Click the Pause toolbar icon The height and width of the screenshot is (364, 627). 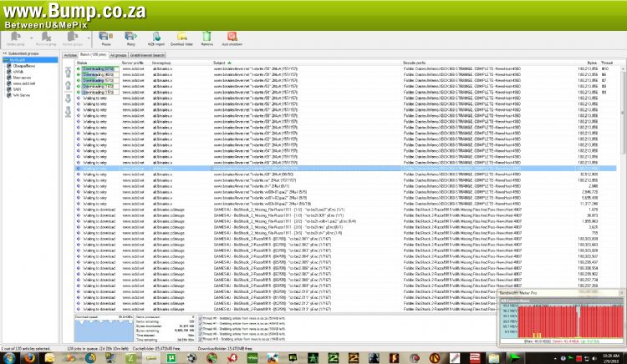106,38
